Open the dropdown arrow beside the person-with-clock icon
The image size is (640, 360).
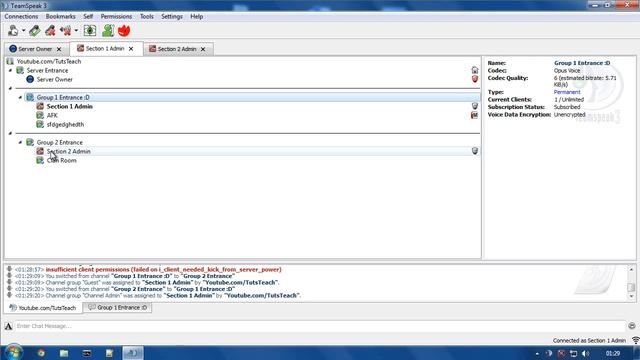point(23,31)
